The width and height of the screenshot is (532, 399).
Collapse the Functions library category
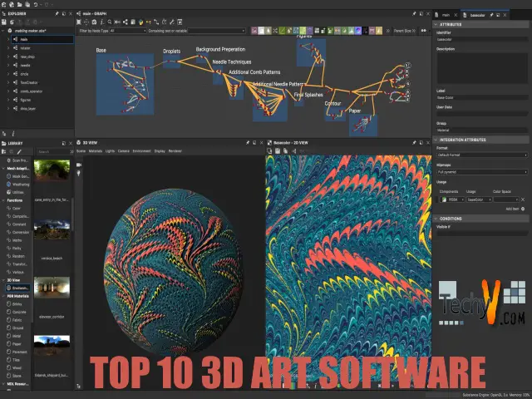click(3, 200)
